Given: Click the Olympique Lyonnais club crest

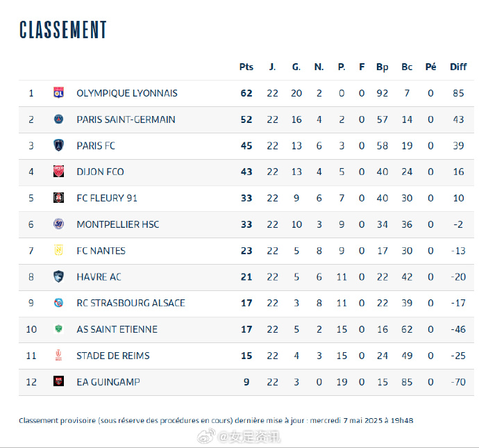Looking at the screenshot, I should pyautogui.click(x=58, y=92).
